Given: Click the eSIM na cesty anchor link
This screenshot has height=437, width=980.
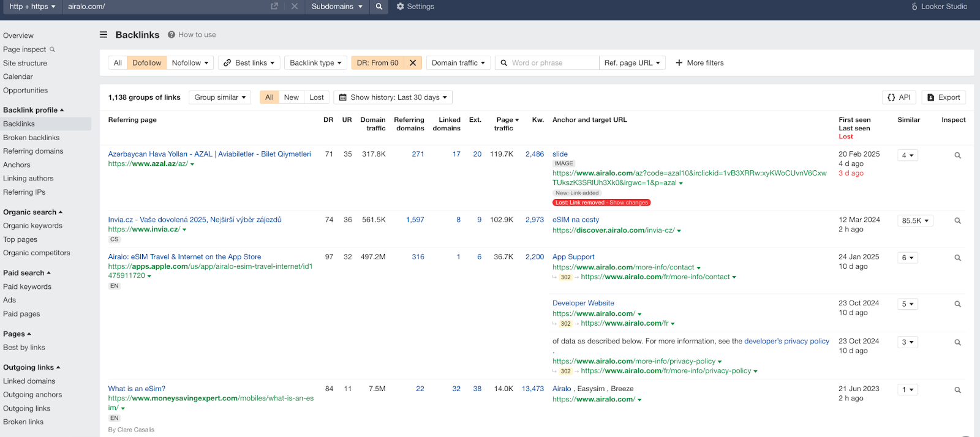Looking at the screenshot, I should tap(576, 220).
